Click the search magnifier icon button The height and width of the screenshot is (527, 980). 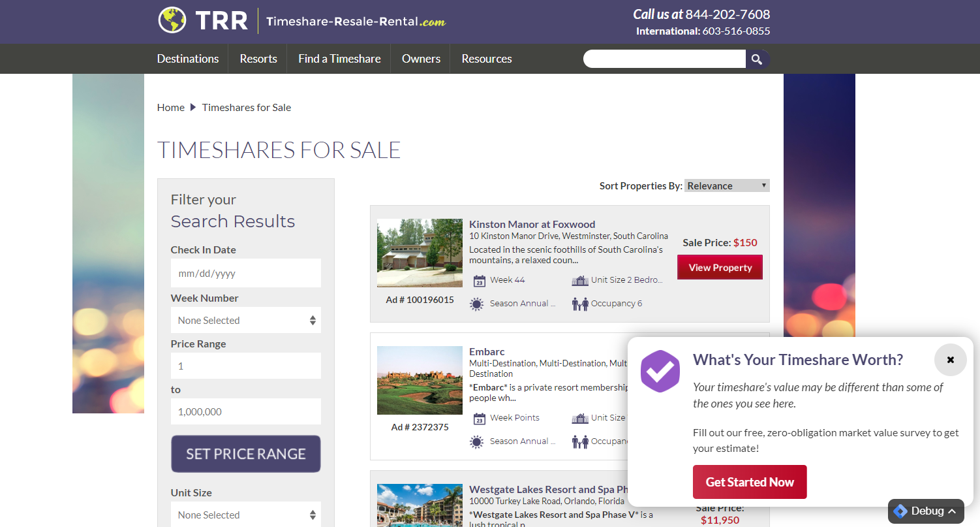757,59
